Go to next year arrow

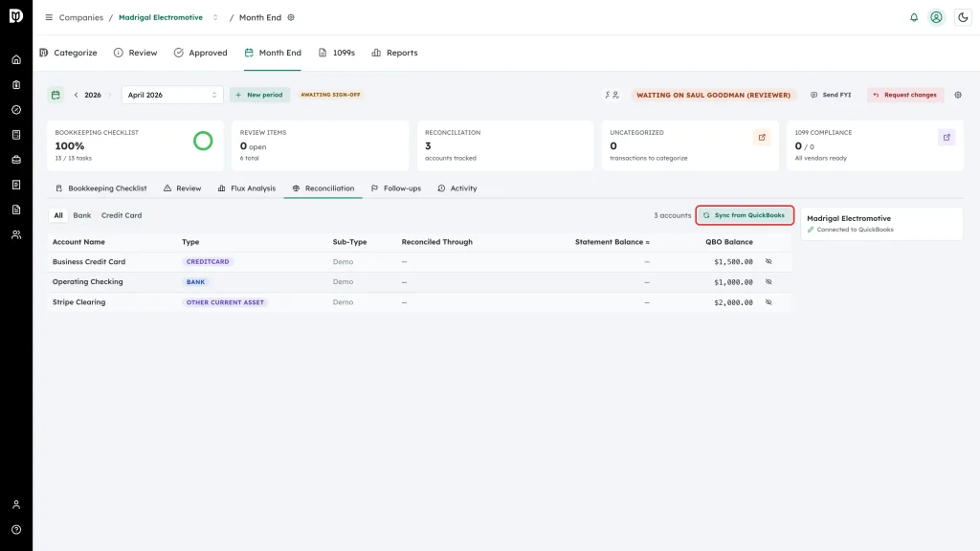109,95
